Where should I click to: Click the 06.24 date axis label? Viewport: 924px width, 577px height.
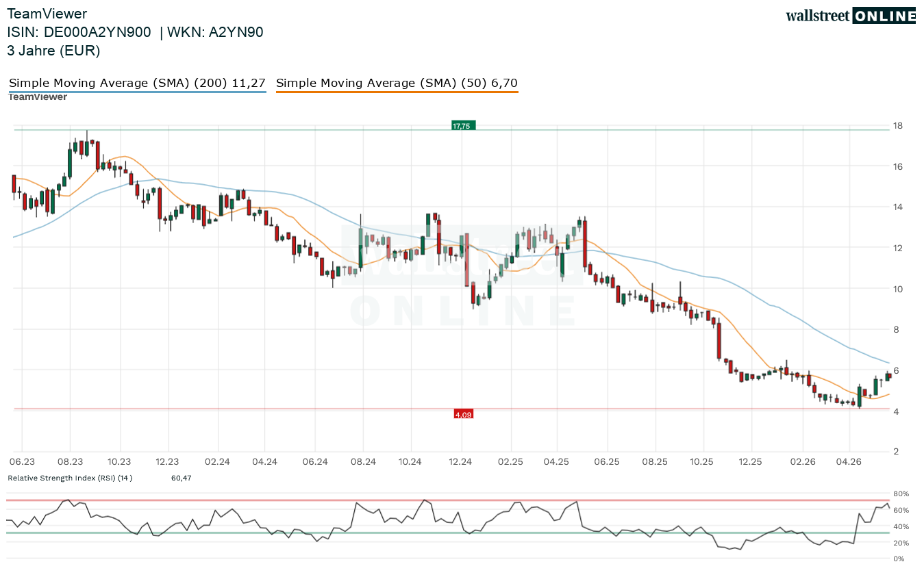tap(314, 462)
